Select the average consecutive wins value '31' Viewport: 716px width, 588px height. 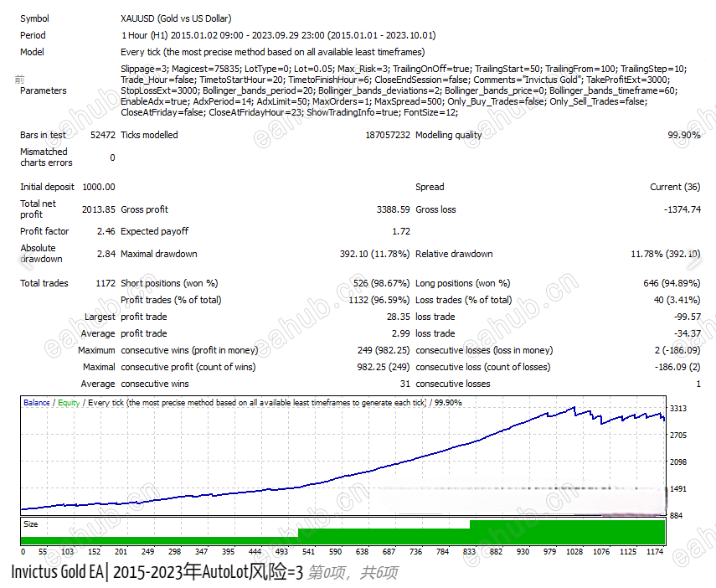tap(405, 384)
